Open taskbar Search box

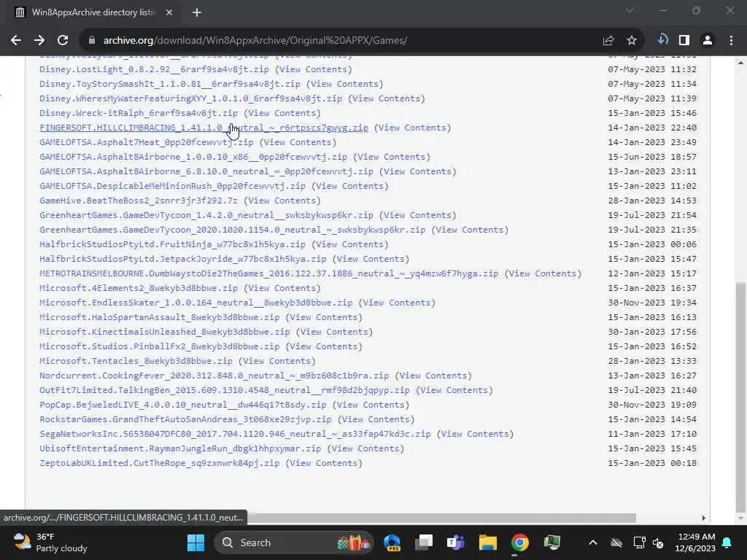click(293, 542)
